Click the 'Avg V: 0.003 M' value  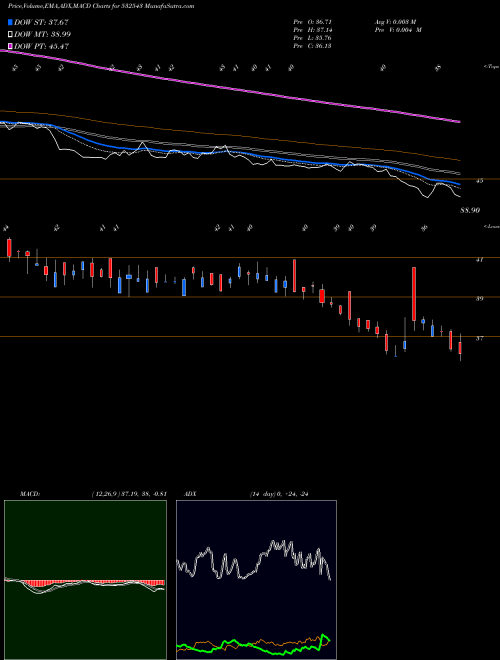(x=398, y=21)
